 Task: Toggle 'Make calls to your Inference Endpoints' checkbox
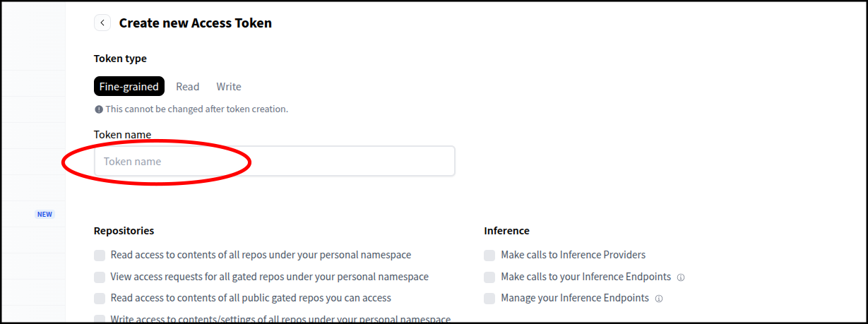pos(489,277)
